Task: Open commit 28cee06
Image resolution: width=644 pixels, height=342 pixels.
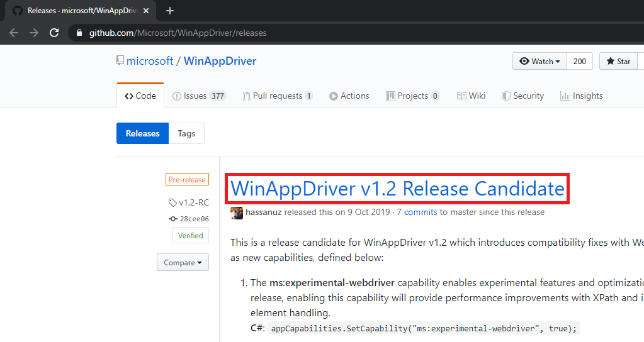Action: tap(194, 219)
